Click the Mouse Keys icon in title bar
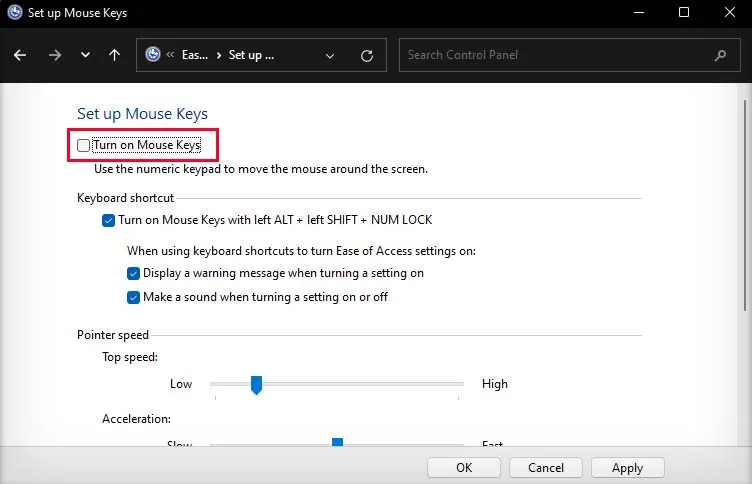Viewport: 752px width, 484px height. click(x=15, y=13)
